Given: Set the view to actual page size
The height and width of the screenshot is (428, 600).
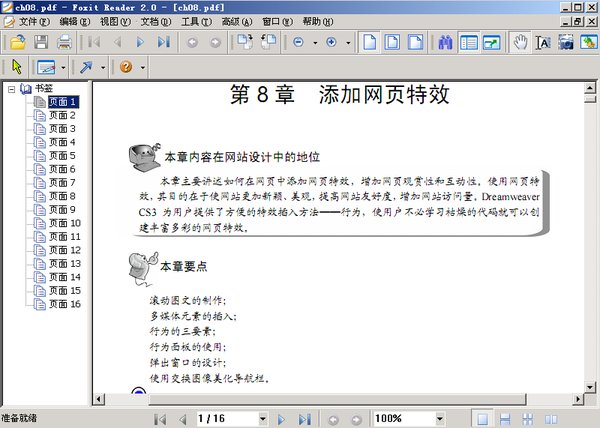Looking at the screenshot, I should (x=369, y=42).
